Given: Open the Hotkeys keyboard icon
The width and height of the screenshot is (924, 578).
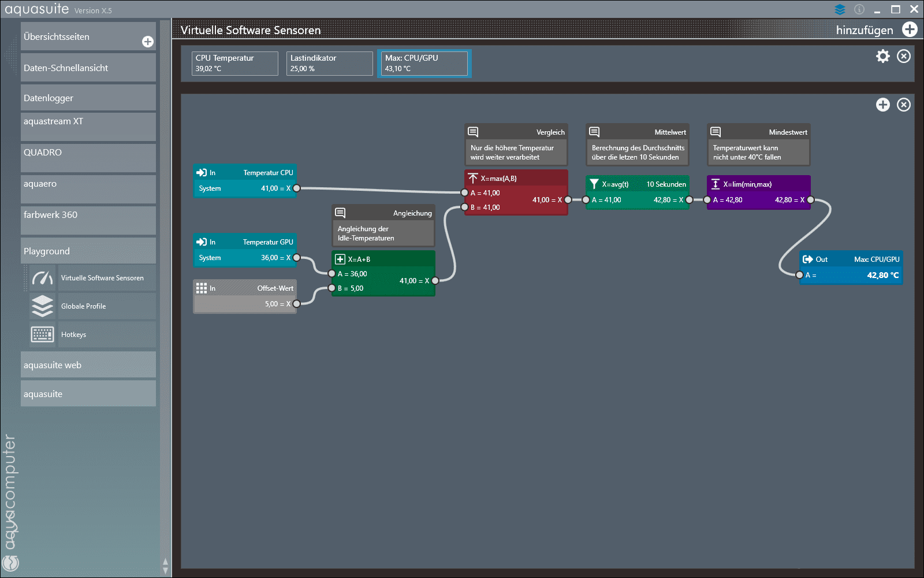Looking at the screenshot, I should point(43,335).
